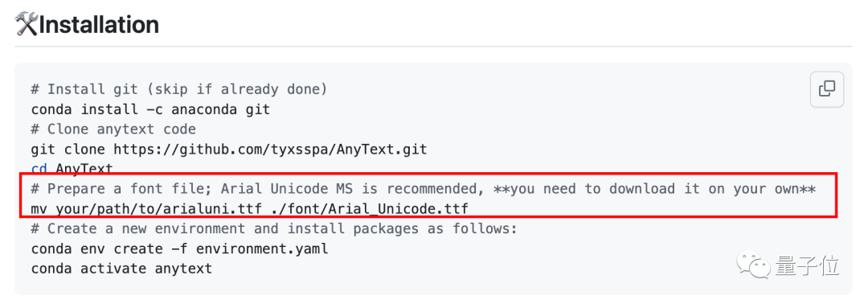
Task: Click the '# Create a new environment' comment
Action: click(x=275, y=229)
